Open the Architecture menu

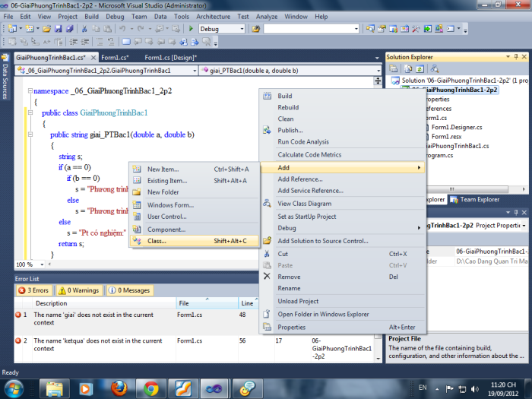tap(213, 17)
